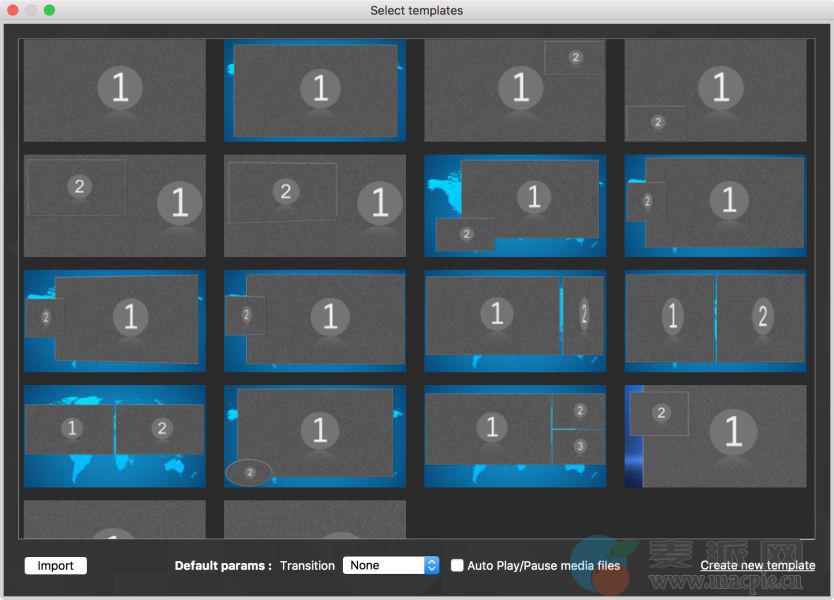834x600 pixels.
Task: Select gray template with straight source 2 top-left box
Action: coord(114,205)
